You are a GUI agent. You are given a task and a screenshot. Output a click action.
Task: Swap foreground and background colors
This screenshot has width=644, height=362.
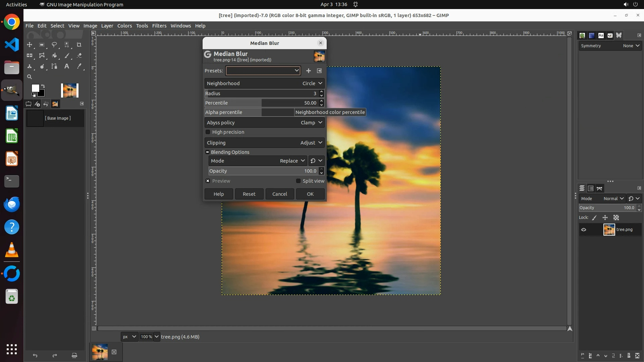(43, 86)
